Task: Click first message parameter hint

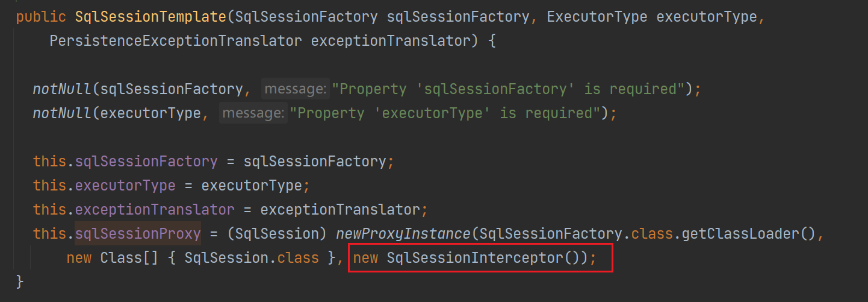Action: [x=296, y=89]
